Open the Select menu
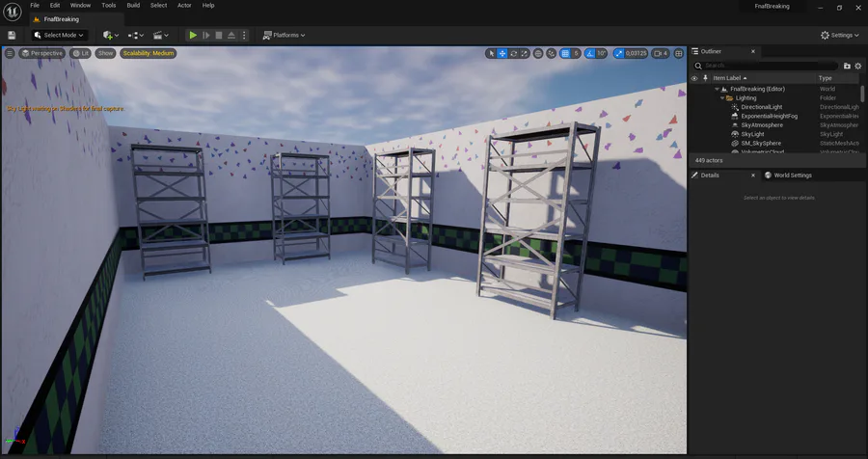The image size is (868, 459). (x=158, y=5)
